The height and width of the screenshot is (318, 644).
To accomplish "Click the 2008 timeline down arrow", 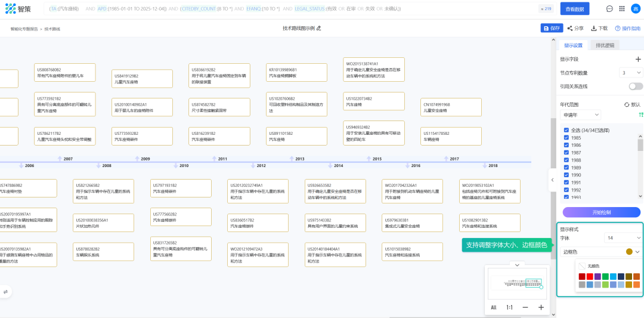I will [x=98, y=166].
